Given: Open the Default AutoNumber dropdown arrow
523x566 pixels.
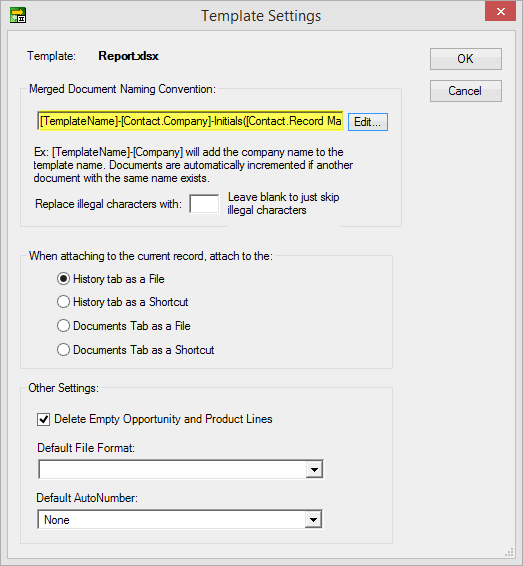Looking at the screenshot, I should (313, 520).
